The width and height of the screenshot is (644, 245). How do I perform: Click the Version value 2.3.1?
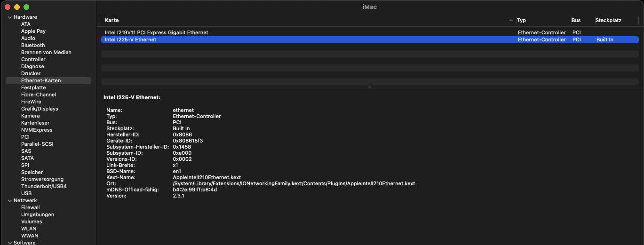coord(178,196)
